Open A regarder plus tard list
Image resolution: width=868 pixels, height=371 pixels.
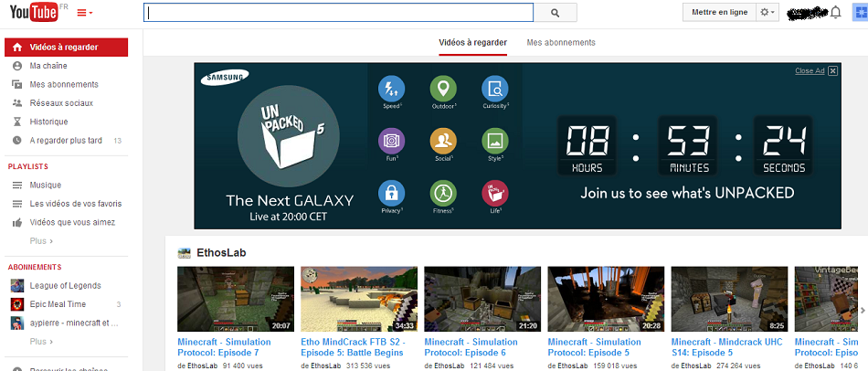[67, 141]
